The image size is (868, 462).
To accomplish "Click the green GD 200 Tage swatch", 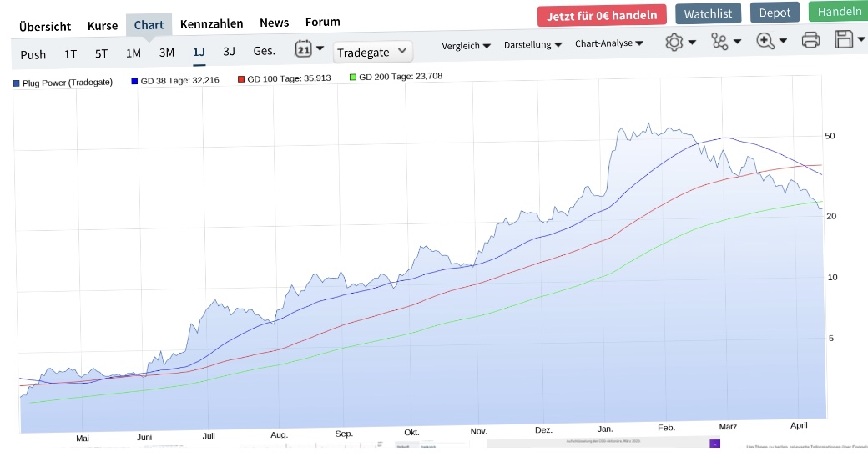I will [352, 77].
